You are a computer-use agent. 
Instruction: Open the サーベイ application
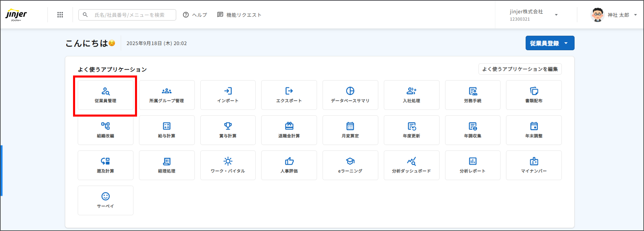[x=105, y=200]
